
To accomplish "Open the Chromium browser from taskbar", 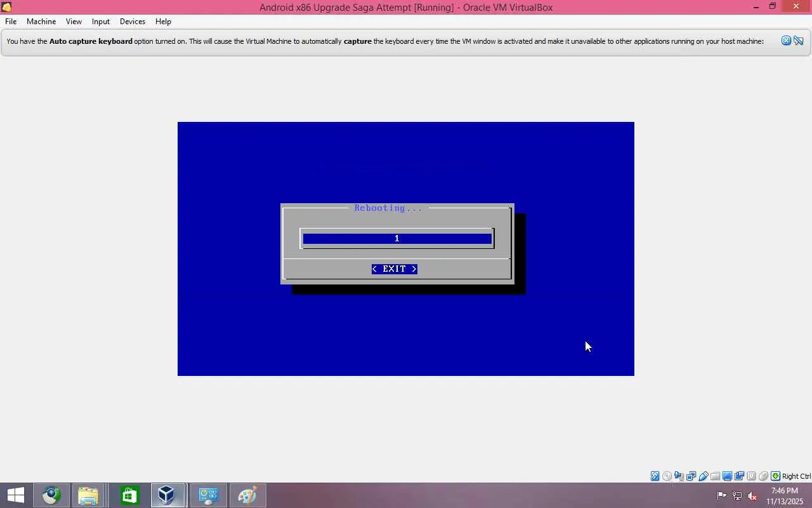I will pos(51,495).
